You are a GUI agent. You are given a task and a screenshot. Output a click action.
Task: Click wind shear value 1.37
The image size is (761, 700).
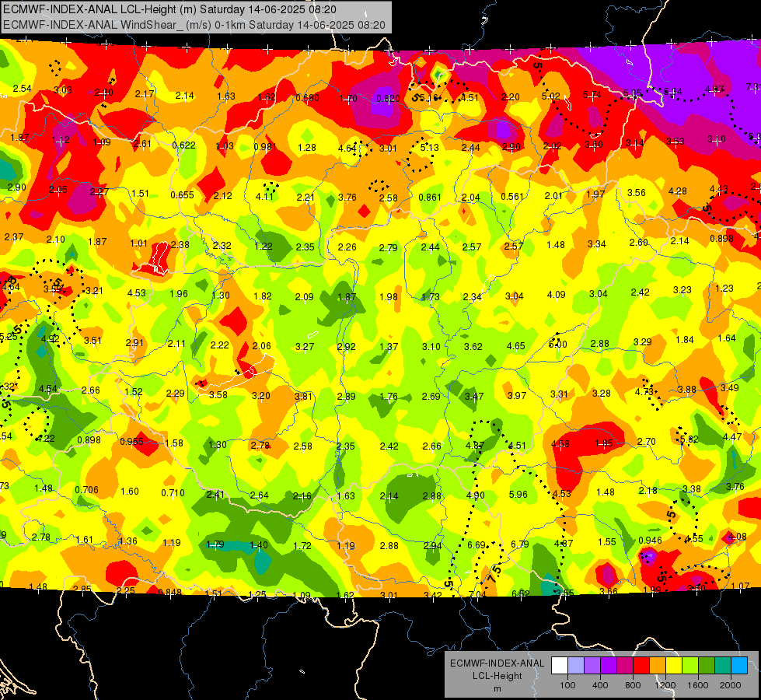388,346
